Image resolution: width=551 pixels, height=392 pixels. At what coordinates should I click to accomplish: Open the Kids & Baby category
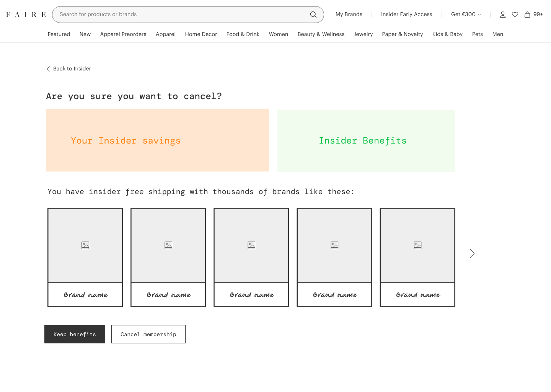pos(447,34)
